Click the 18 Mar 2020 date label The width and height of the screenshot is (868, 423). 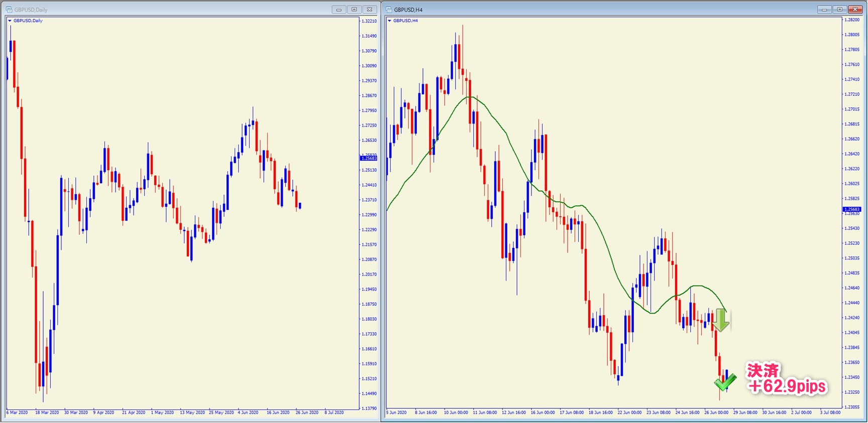(47, 412)
